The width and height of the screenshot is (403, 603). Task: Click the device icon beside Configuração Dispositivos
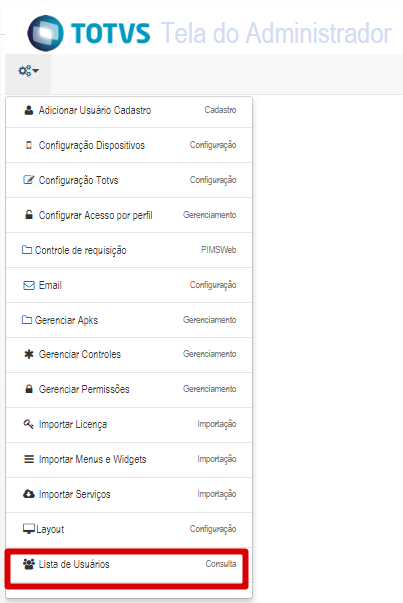29,145
